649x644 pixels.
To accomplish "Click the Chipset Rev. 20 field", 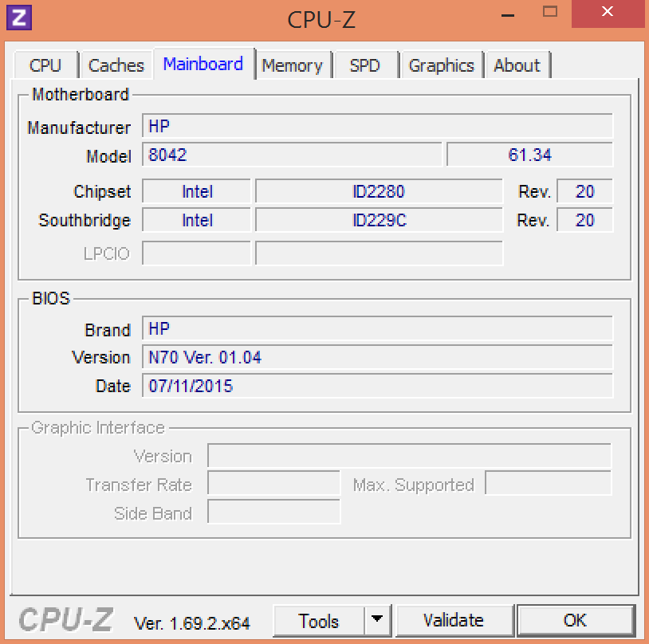I will [585, 191].
